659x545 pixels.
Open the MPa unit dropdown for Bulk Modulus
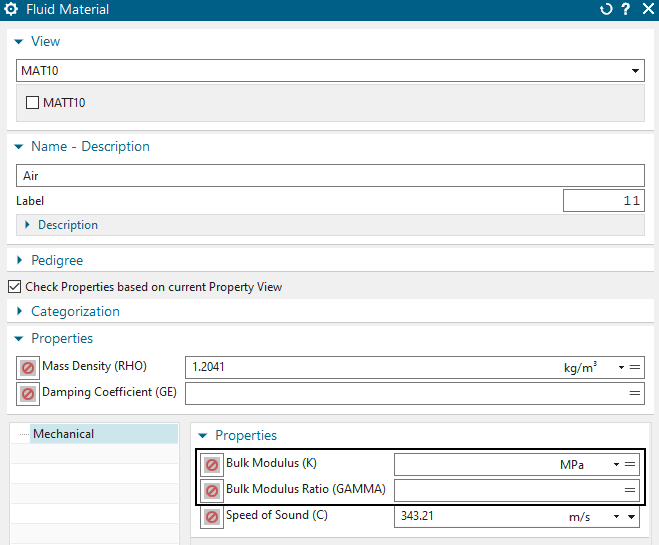617,465
